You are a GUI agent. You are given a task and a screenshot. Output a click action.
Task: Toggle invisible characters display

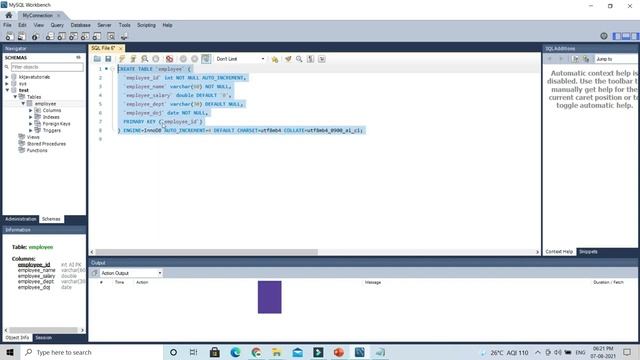click(x=311, y=59)
